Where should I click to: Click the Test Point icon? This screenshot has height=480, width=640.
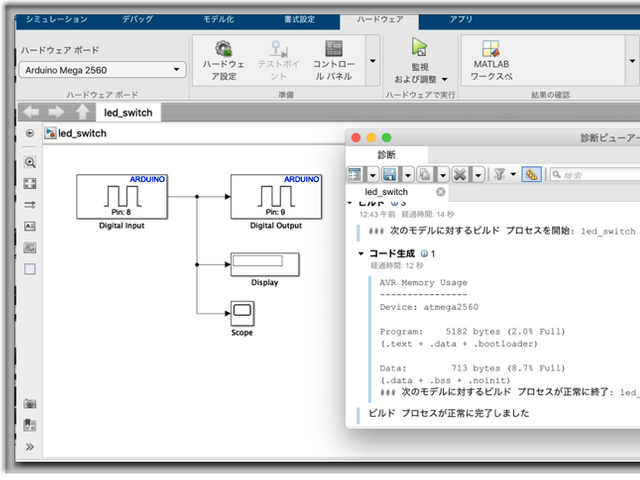click(x=278, y=49)
